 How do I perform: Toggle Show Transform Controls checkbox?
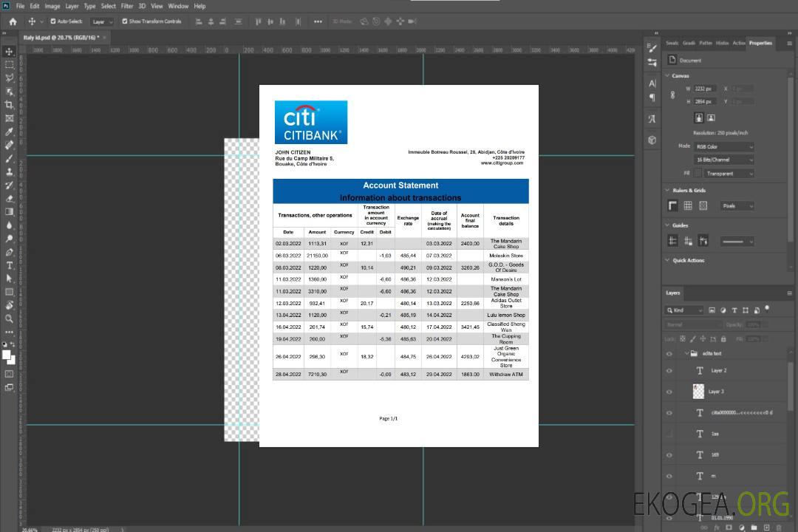tap(125, 21)
